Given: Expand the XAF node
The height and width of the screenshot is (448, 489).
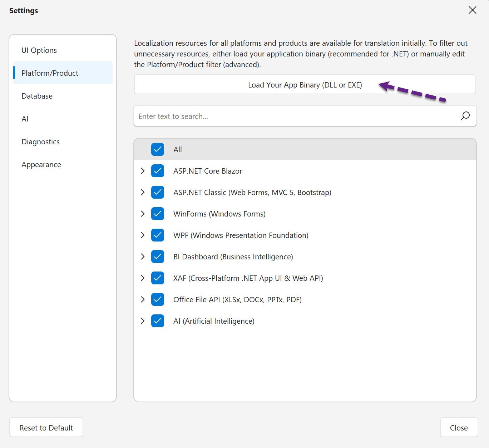Looking at the screenshot, I should 143,278.
